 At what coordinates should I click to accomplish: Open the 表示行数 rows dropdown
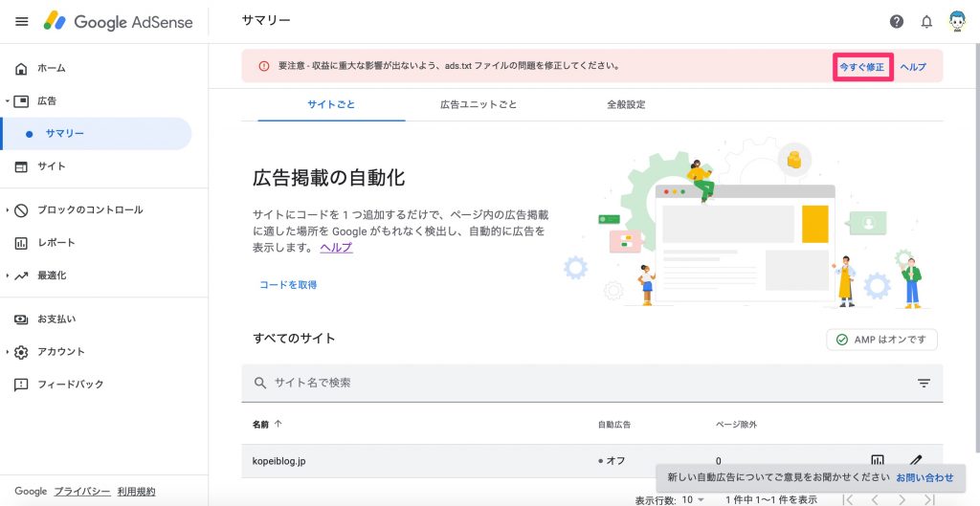(x=693, y=499)
